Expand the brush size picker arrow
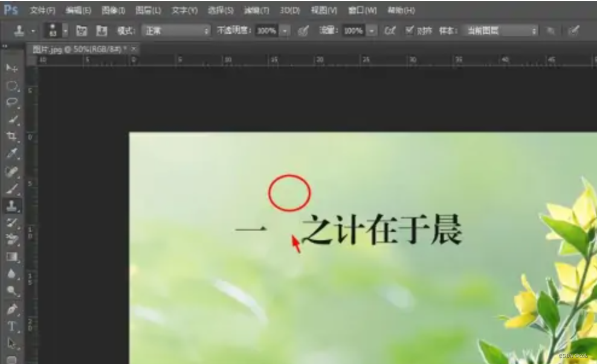The height and width of the screenshot is (364, 597). coord(65,30)
